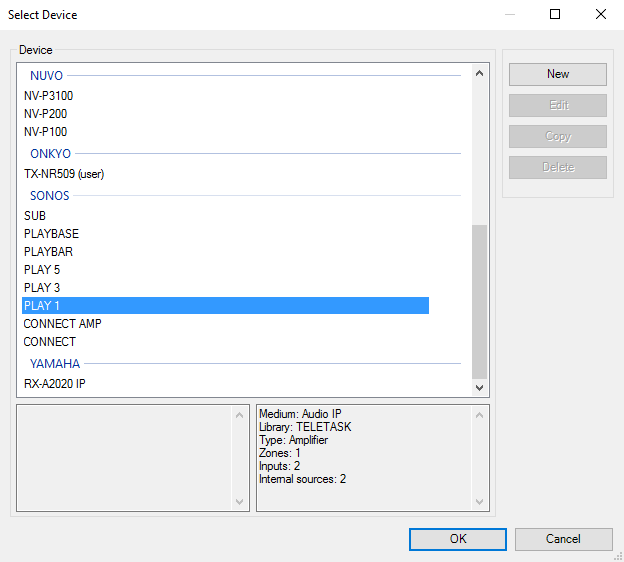Image resolution: width=624 pixels, height=562 pixels.
Task: Select the PLAY 5 entry
Action: tap(42, 270)
